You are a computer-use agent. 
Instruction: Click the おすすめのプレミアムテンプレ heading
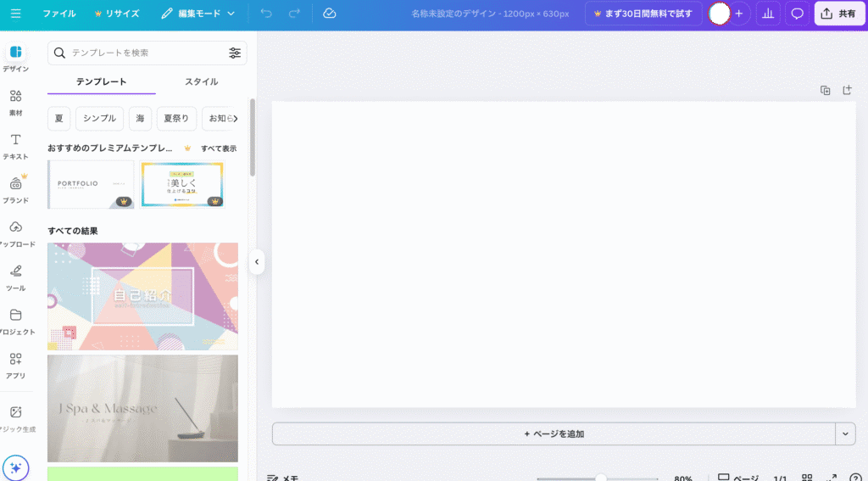coord(109,148)
